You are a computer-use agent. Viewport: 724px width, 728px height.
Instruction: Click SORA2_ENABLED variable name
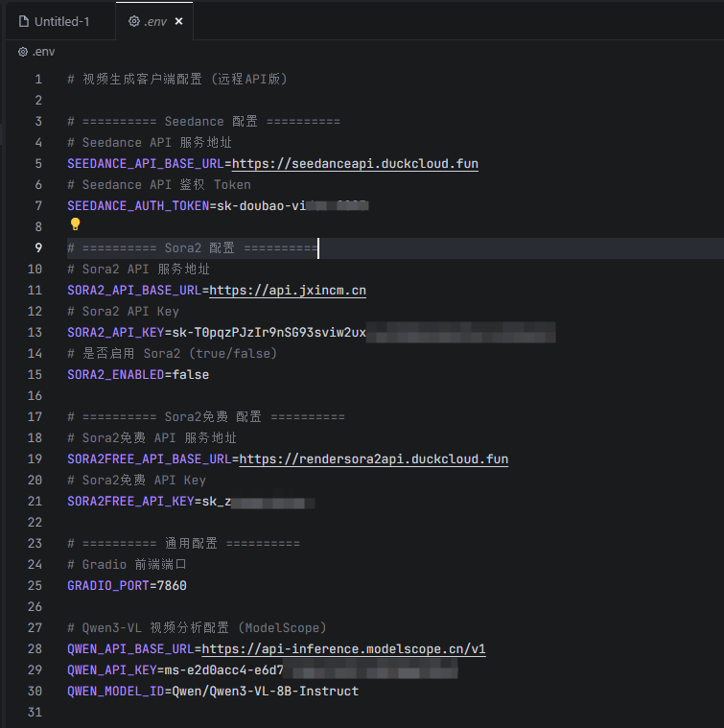click(116, 375)
